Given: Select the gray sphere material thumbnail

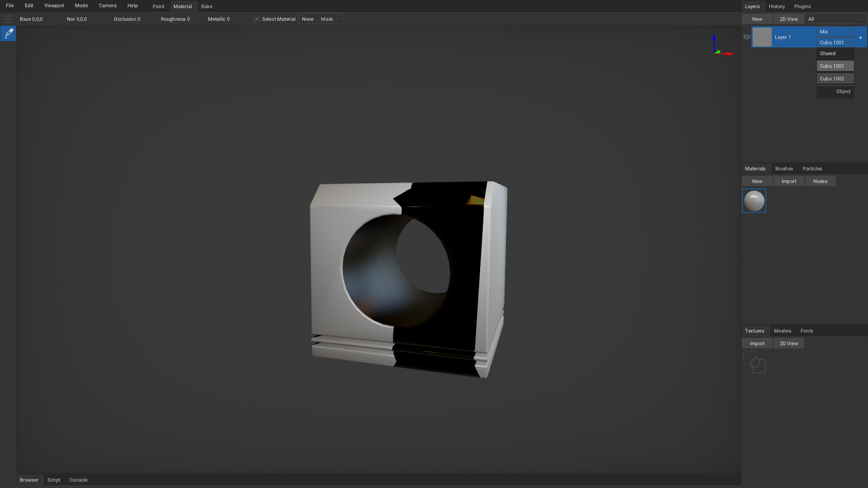Looking at the screenshot, I should 754,201.
